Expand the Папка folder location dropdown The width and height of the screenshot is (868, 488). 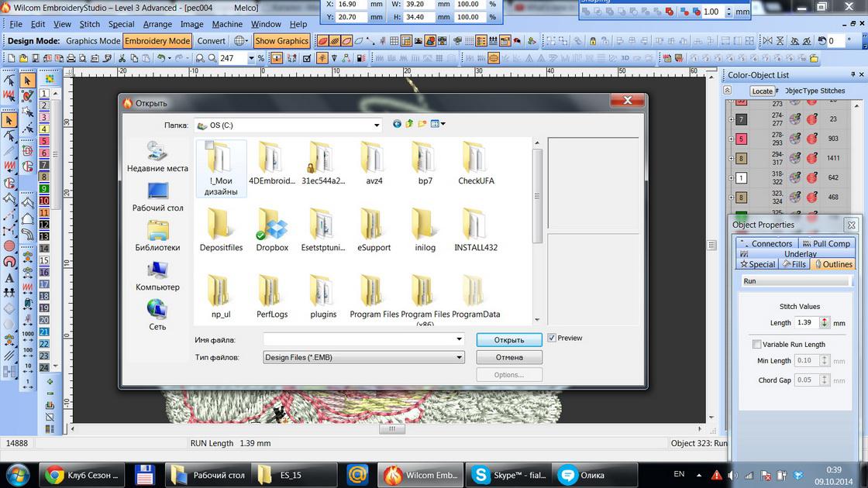pyautogui.click(x=377, y=125)
